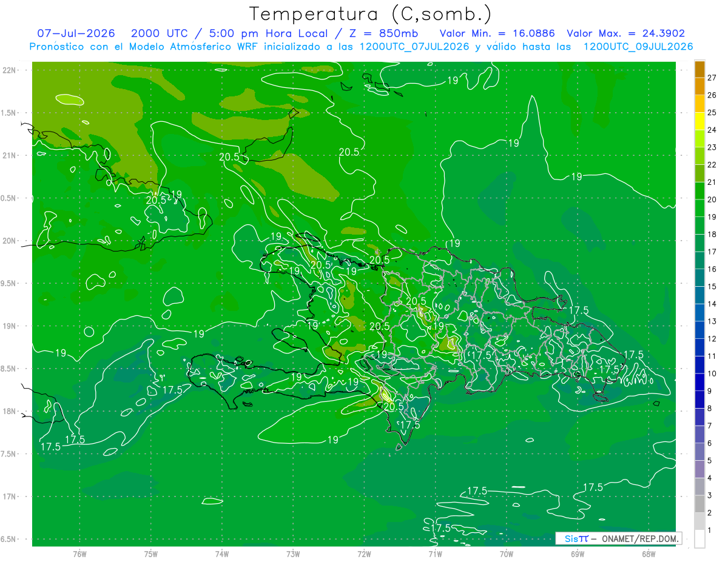Click the white swatch below legend value 1
The image size is (728, 562).
(699, 539)
